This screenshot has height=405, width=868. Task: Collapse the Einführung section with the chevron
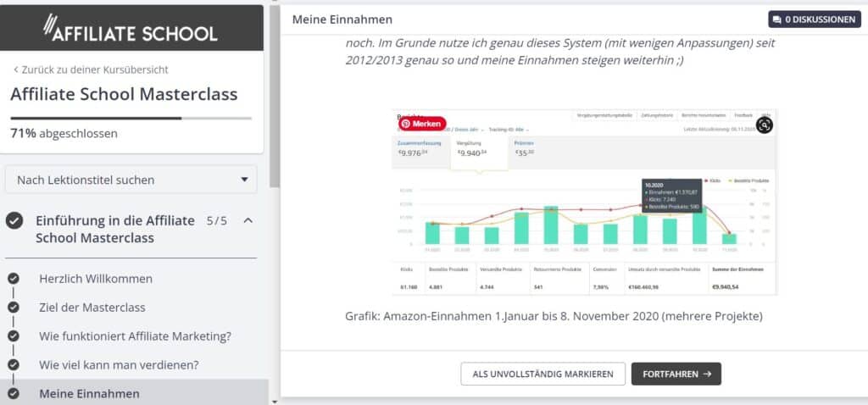248,220
